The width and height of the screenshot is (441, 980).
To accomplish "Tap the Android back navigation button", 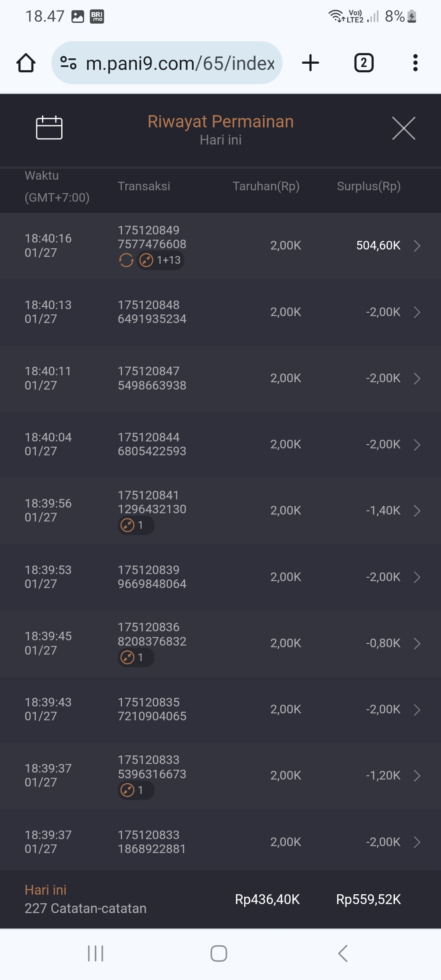I will (343, 953).
